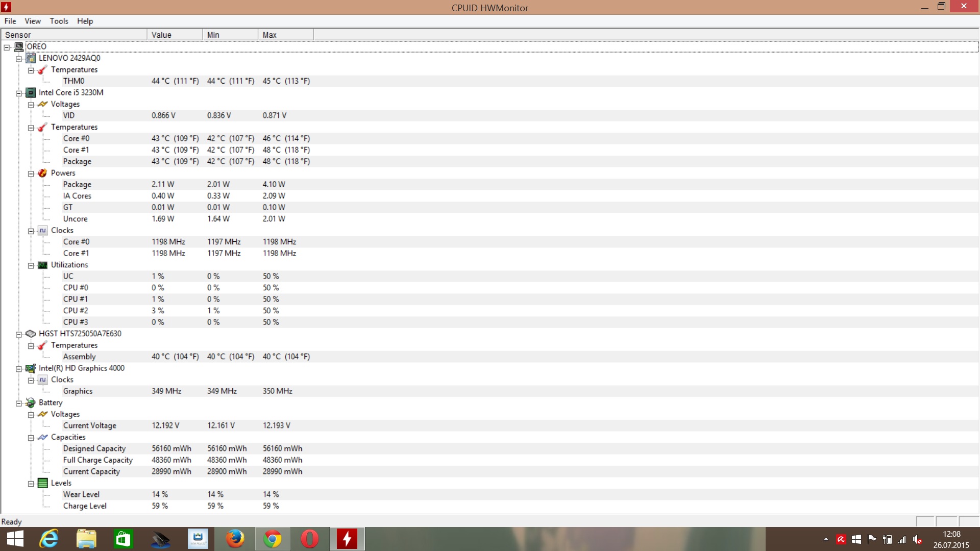The image size is (980, 551).
Task: Click the Battery node icon
Action: (31, 403)
